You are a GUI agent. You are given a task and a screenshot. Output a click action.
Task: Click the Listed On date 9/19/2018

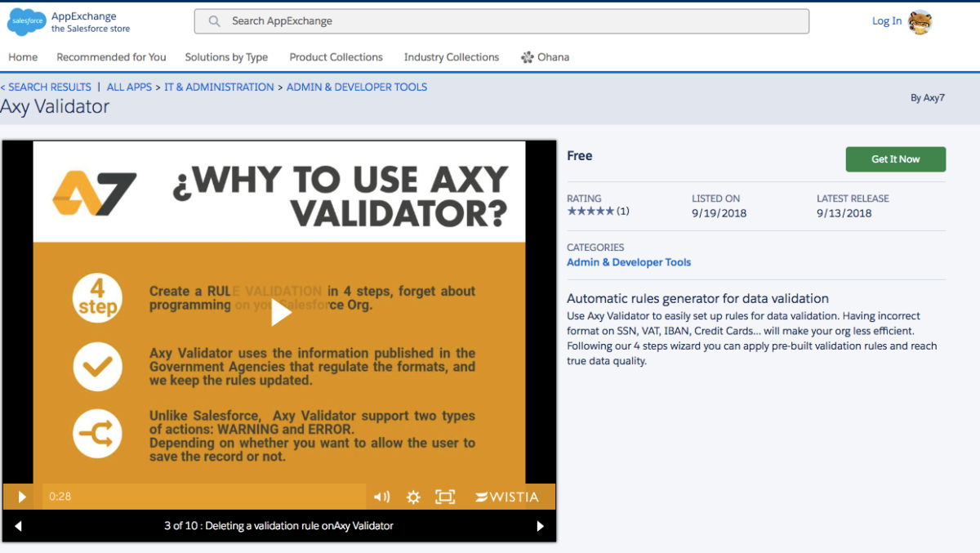[x=719, y=213]
